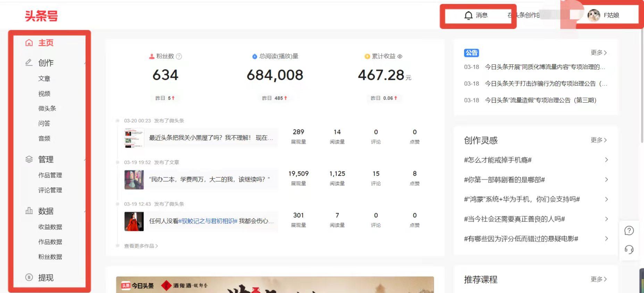The image size is (644, 293).
Task: Click the page vertical scrollbar
Action: pyautogui.click(x=642, y=85)
